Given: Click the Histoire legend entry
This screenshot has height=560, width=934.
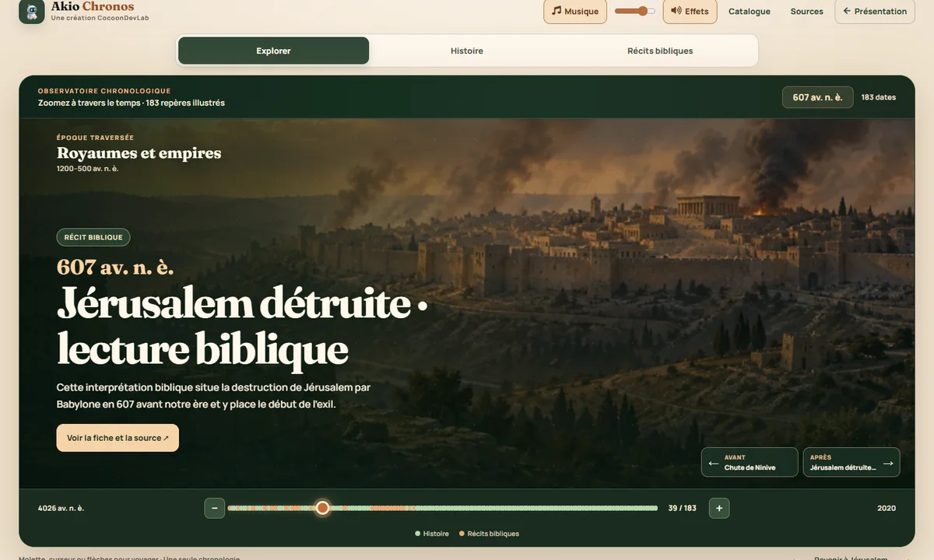Looking at the screenshot, I should 432,534.
